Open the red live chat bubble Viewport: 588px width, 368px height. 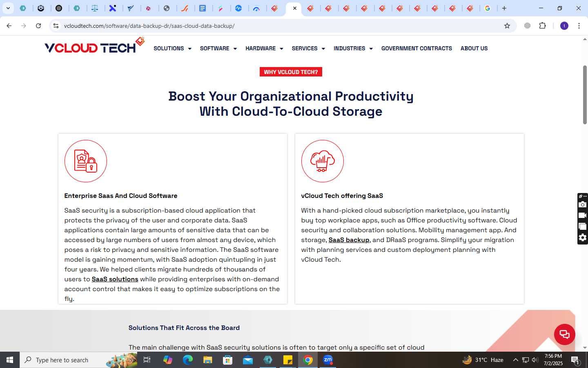565,334
